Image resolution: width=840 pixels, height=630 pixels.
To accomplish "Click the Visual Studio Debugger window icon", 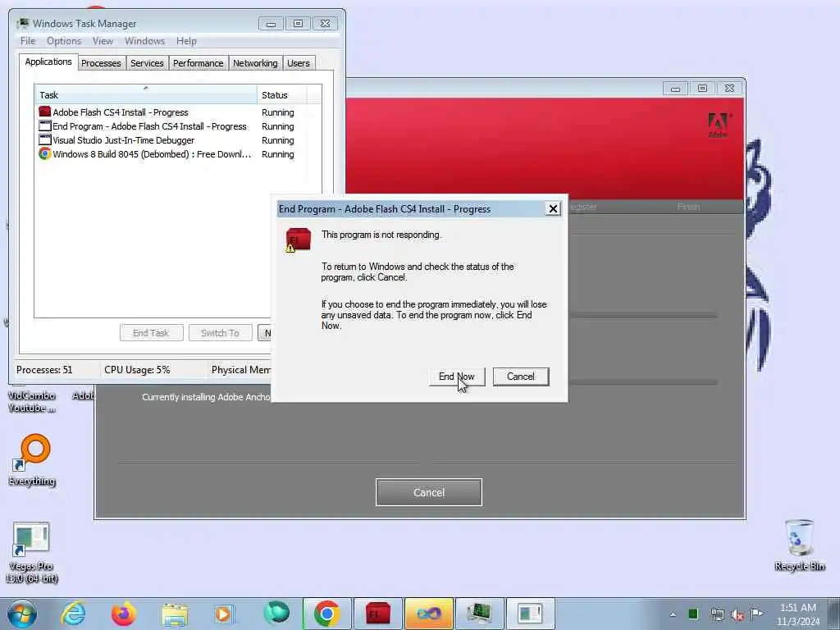I will coord(45,139).
